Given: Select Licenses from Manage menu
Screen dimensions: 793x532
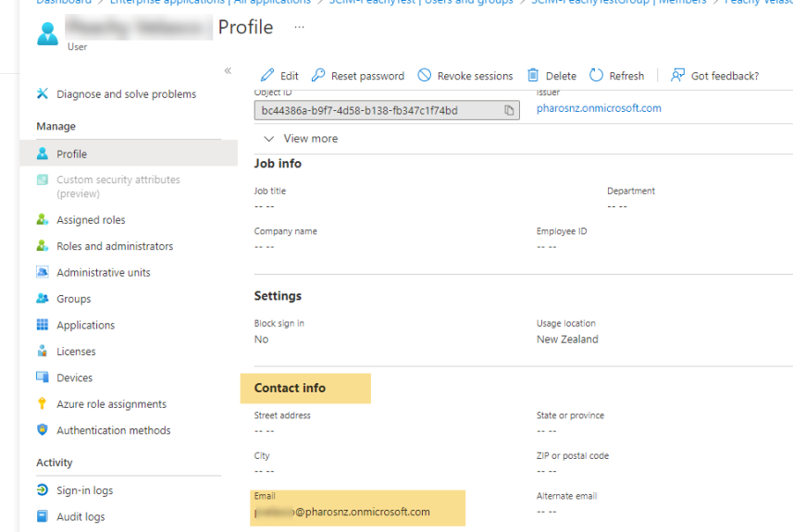Looking at the screenshot, I should [x=76, y=352].
